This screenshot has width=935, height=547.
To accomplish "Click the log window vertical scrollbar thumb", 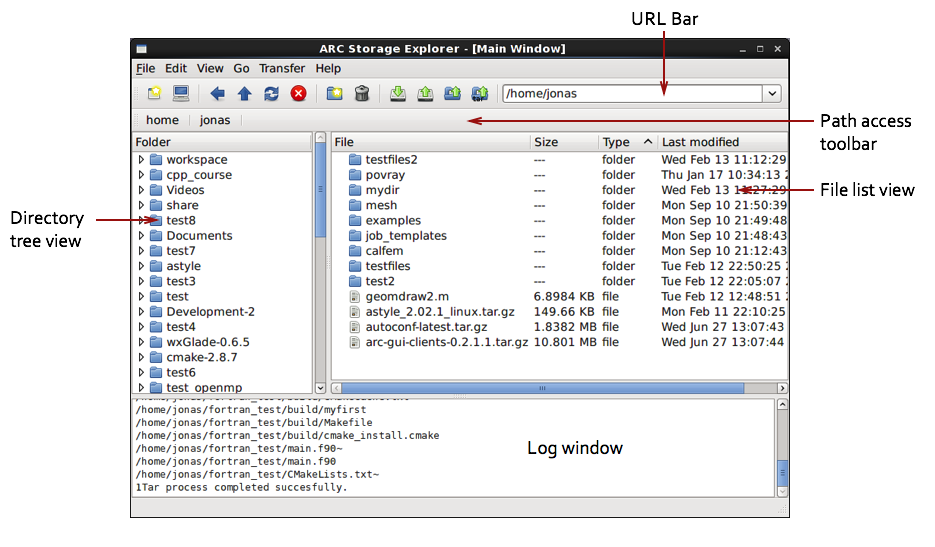I will coord(782,473).
